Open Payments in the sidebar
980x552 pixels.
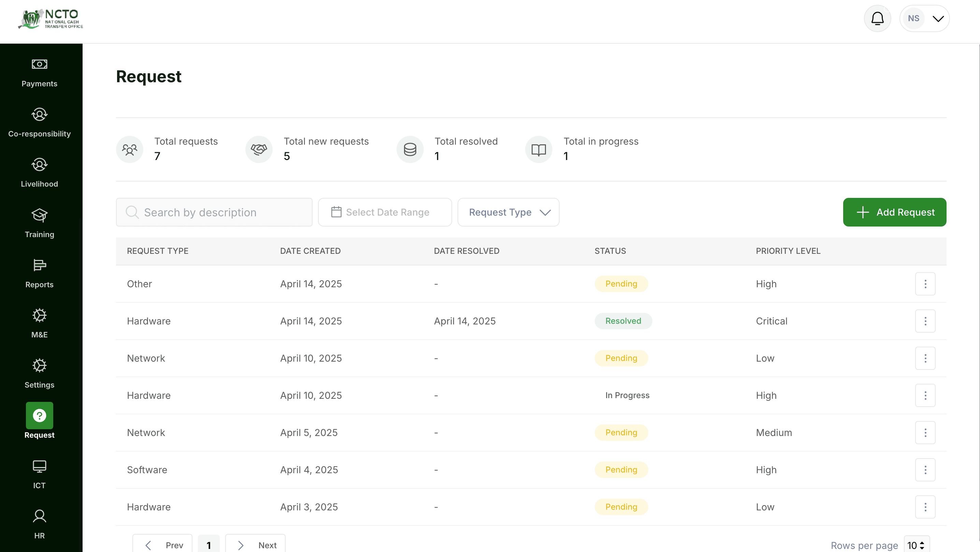pyautogui.click(x=39, y=73)
